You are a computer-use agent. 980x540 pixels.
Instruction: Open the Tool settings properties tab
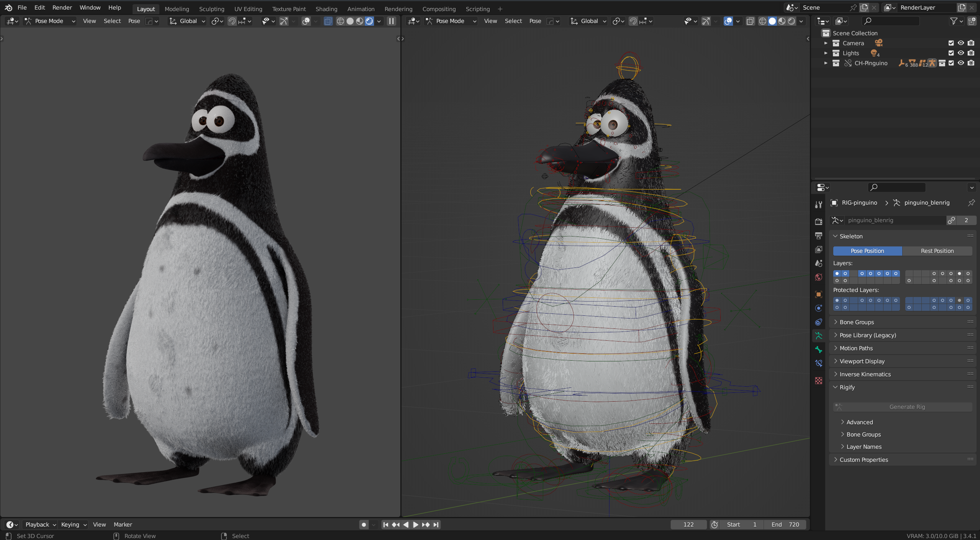(819, 205)
